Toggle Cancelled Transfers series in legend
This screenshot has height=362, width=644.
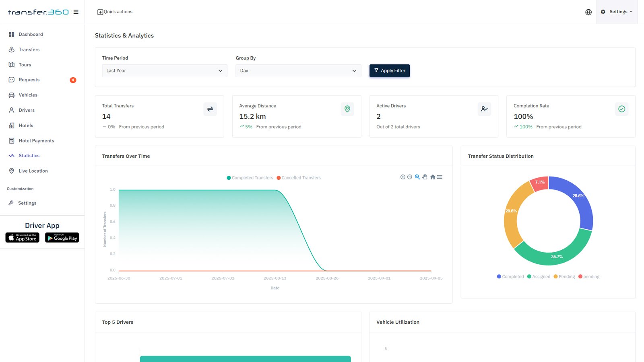click(x=299, y=178)
